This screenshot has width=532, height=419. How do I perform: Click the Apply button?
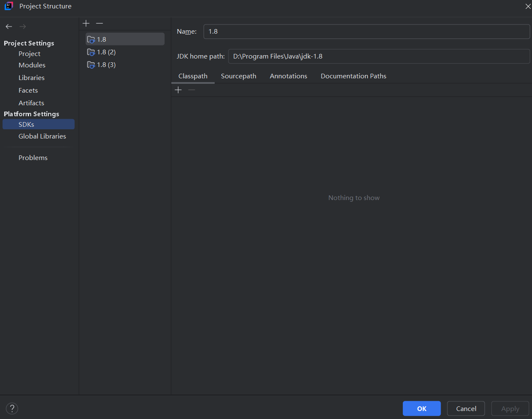coord(510,408)
